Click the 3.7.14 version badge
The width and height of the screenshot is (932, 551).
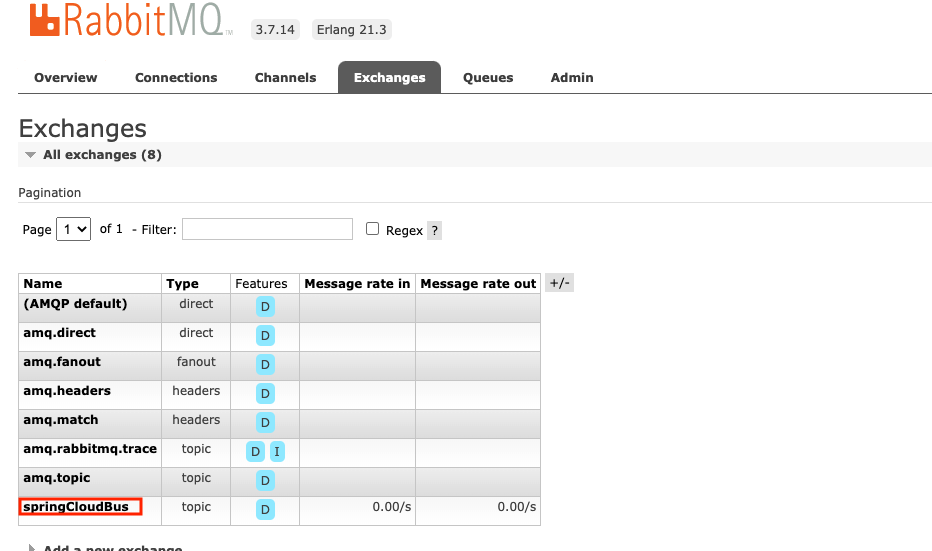pos(275,30)
